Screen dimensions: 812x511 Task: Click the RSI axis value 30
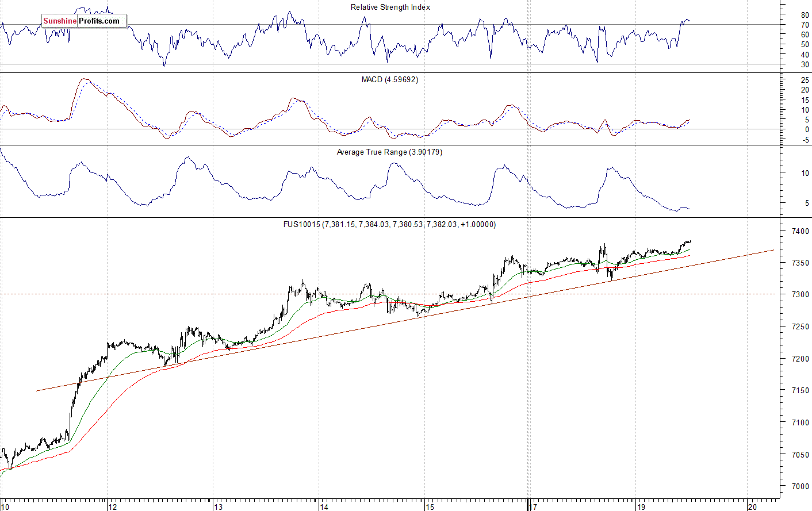(805, 65)
